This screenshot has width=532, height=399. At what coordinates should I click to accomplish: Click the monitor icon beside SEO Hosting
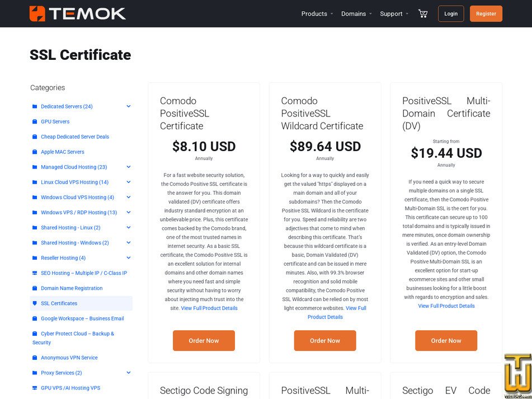click(x=35, y=273)
